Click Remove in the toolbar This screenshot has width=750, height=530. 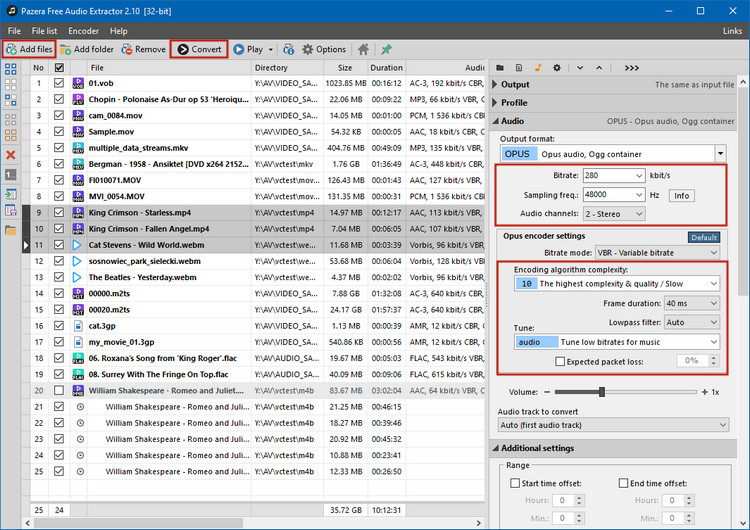(x=143, y=49)
